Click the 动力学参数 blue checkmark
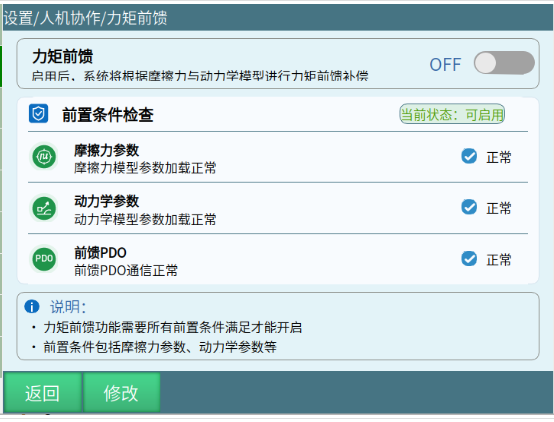 [x=469, y=207]
